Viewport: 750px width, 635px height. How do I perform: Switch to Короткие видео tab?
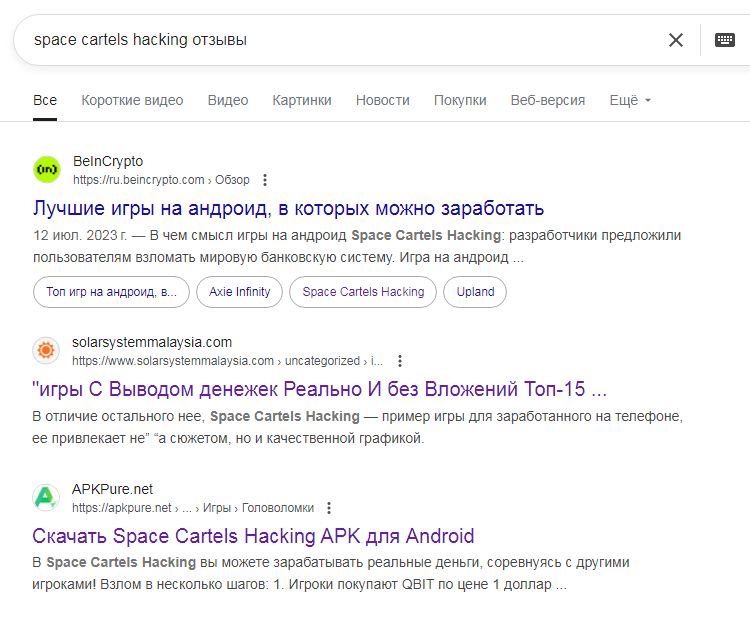tap(132, 100)
